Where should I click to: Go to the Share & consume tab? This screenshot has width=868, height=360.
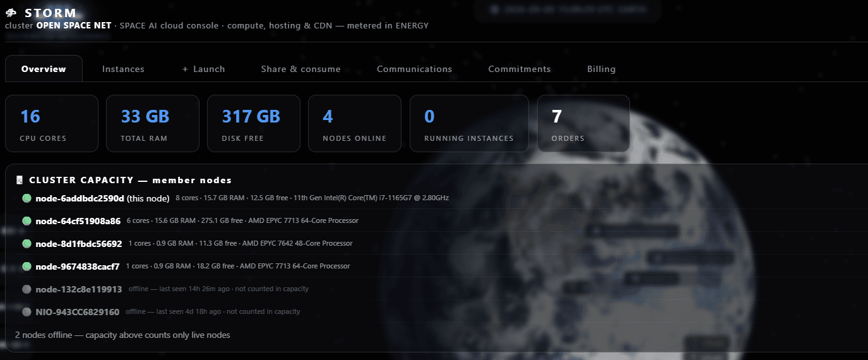[300, 69]
